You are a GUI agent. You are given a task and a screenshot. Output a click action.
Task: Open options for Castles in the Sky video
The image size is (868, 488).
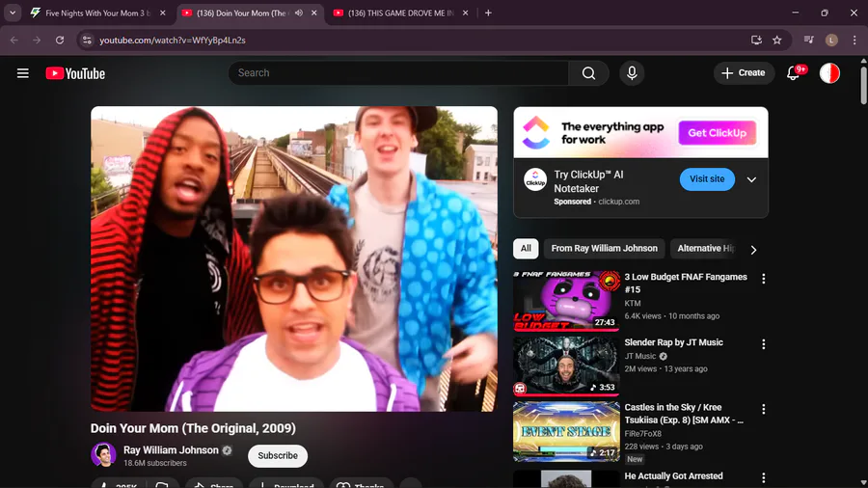(764, 409)
